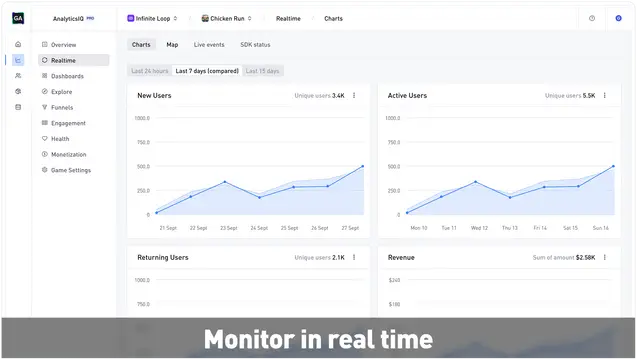Viewport: 637px width, 360px height.
Task: Click the Wed 12 data point in Active Users
Action: 475,182
